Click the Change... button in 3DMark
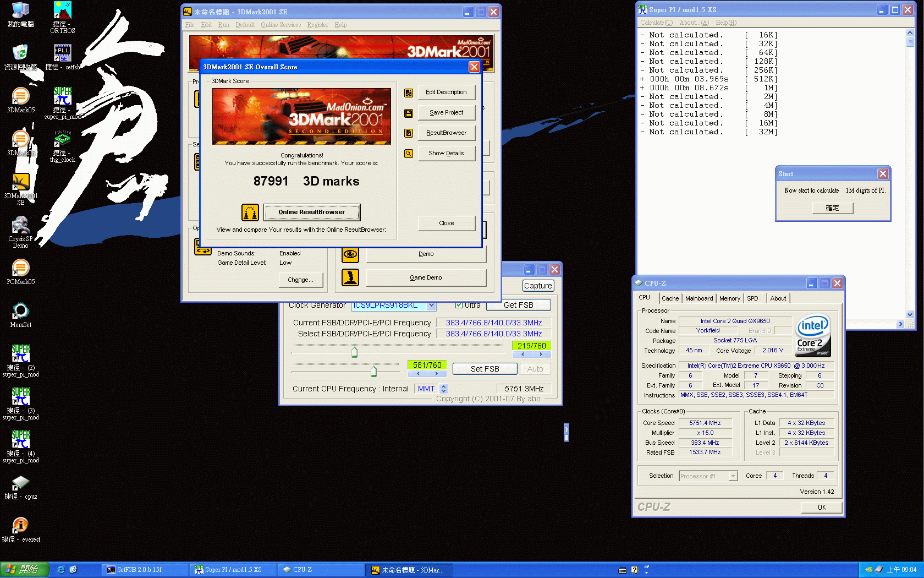 click(300, 280)
